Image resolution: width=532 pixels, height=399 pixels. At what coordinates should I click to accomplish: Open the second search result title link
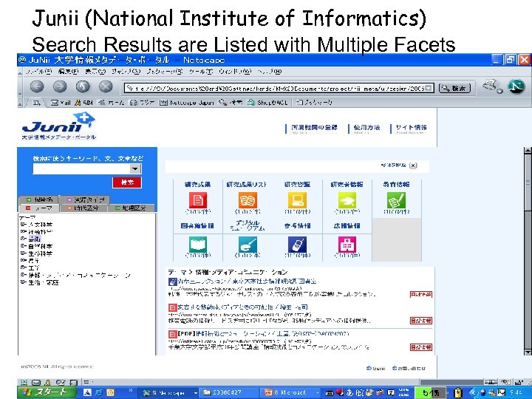tap(242, 307)
